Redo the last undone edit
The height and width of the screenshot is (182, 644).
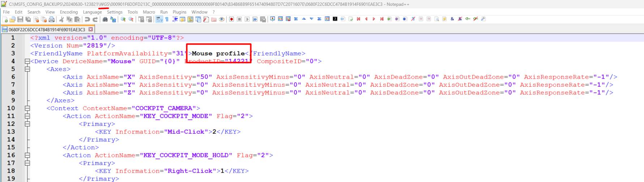click(x=95, y=19)
